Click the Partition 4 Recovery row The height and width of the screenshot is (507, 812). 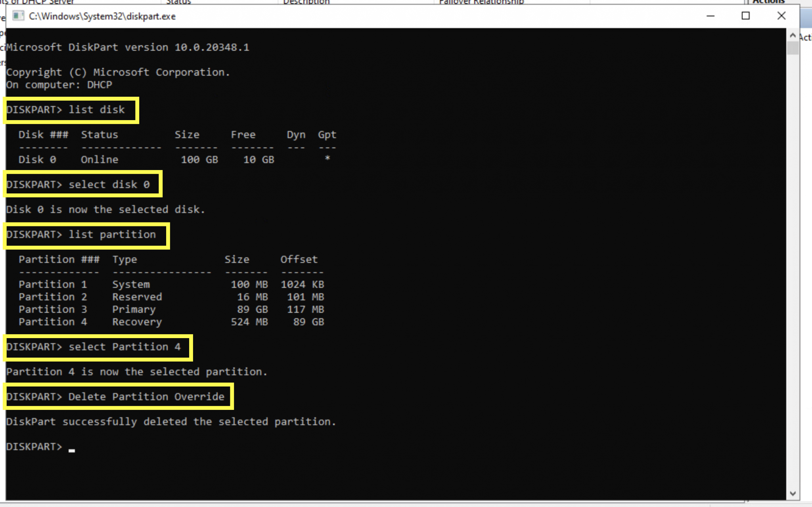119,322
